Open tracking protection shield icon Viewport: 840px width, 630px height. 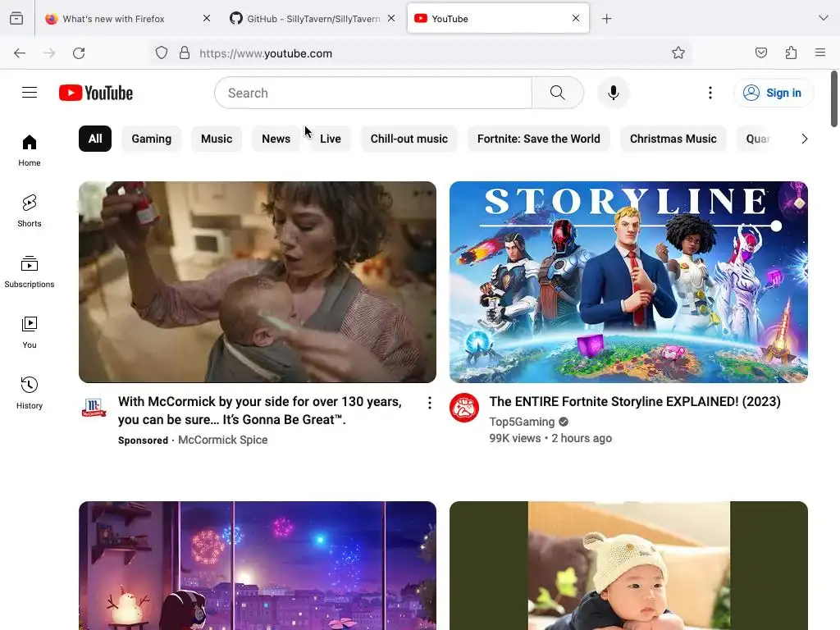(x=162, y=53)
